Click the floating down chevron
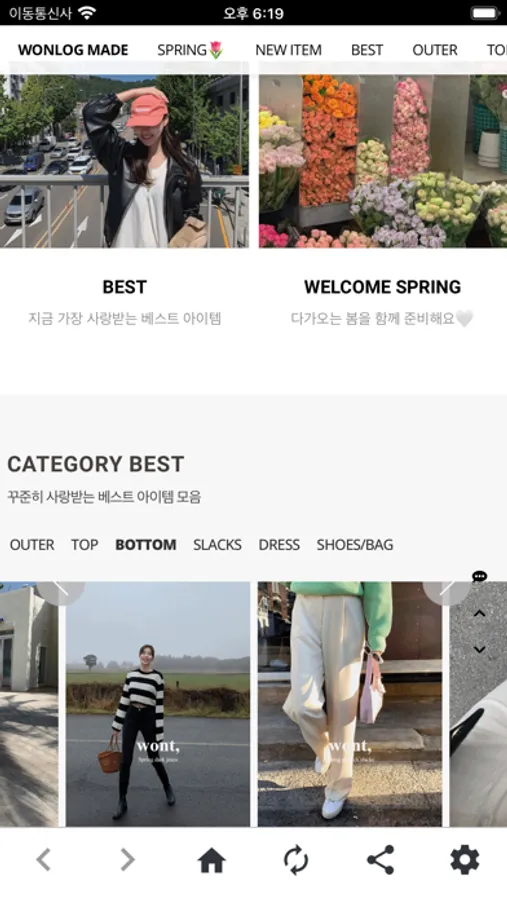 coord(479,650)
